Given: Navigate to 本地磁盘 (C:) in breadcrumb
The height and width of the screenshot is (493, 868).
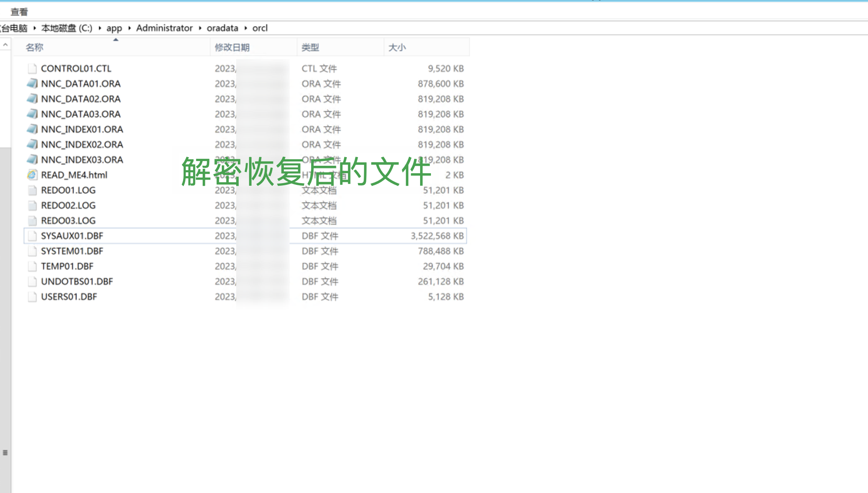Looking at the screenshot, I should (x=66, y=28).
